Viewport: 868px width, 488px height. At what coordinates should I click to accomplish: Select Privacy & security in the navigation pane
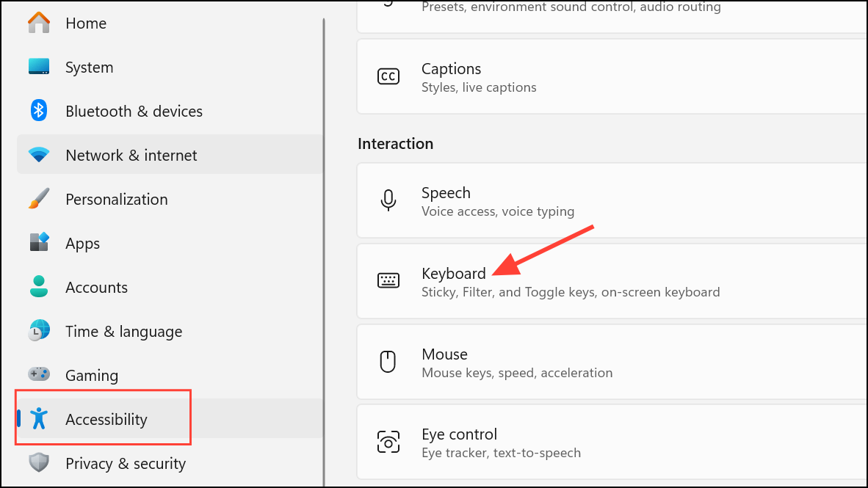pyautogui.click(x=125, y=463)
